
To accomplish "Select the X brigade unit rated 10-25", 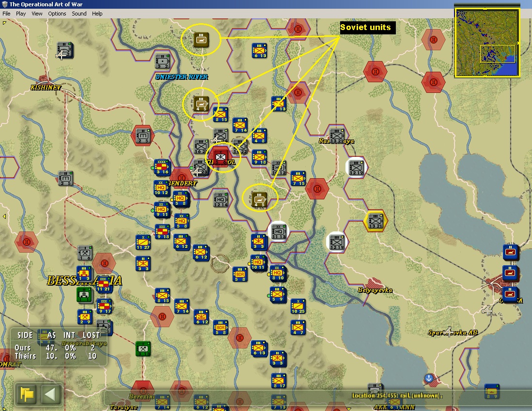I will pyautogui.click(x=298, y=306).
